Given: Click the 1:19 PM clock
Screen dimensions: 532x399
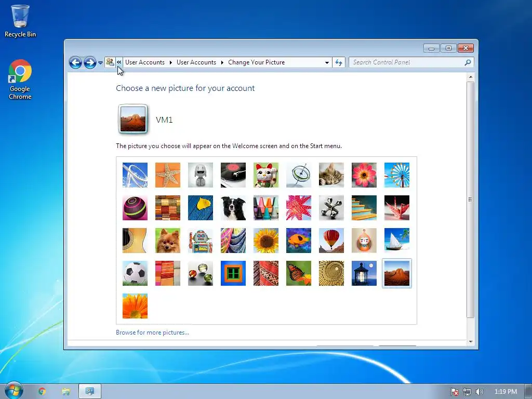Looking at the screenshot, I should click(x=506, y=392).
